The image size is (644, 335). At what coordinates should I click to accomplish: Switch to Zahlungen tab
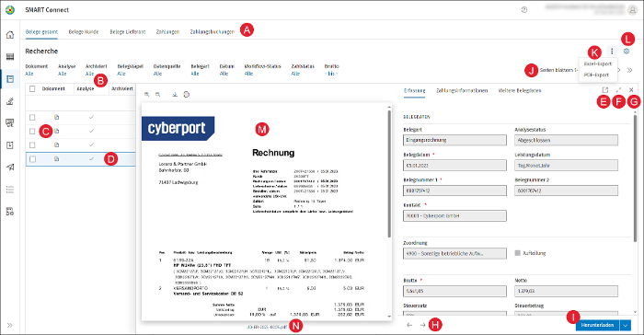point(167,31)
